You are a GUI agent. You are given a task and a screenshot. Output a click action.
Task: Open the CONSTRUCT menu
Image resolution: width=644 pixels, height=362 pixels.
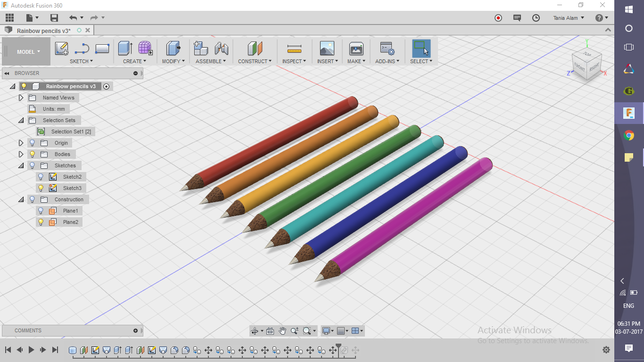click(x=255, y=61)
